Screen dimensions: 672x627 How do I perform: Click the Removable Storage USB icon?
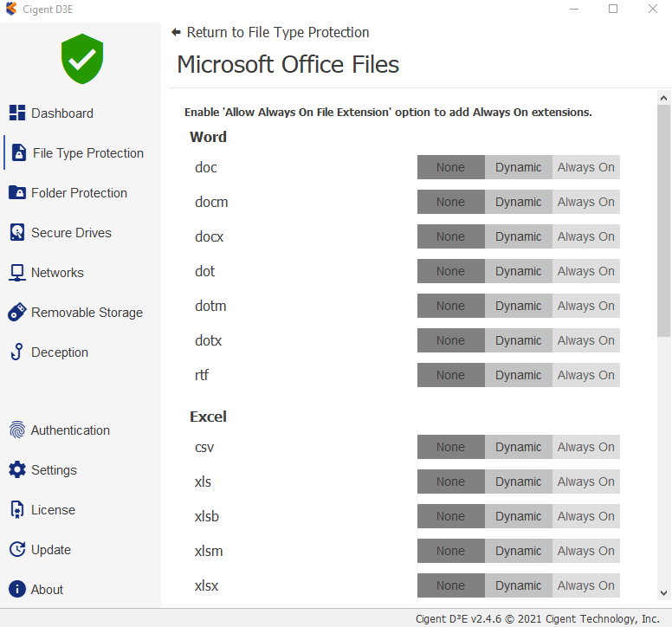17,312
